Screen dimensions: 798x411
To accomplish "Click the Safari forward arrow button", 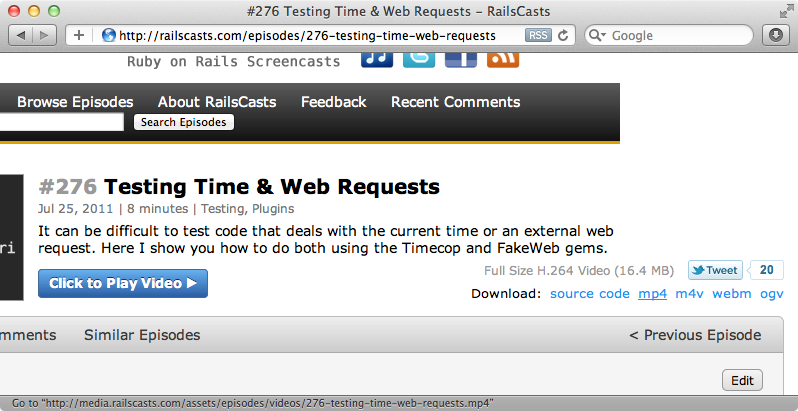I will pyautogui.click(x=44, y=35).
